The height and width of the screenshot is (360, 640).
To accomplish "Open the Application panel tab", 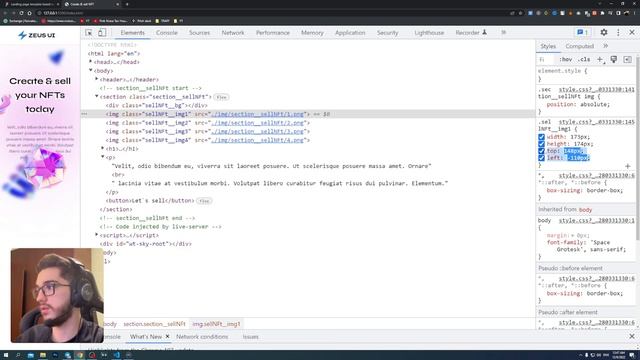I will 350,33.
